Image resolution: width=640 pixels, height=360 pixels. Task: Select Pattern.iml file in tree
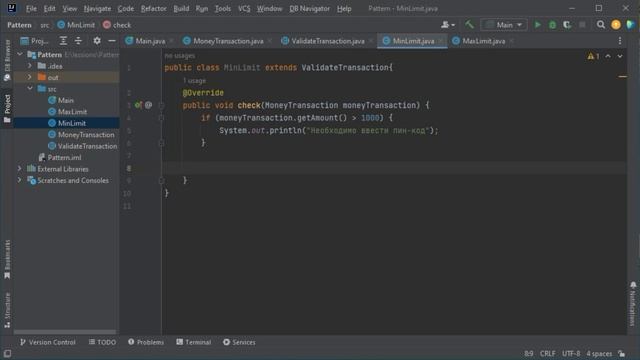tap(64, 157)
